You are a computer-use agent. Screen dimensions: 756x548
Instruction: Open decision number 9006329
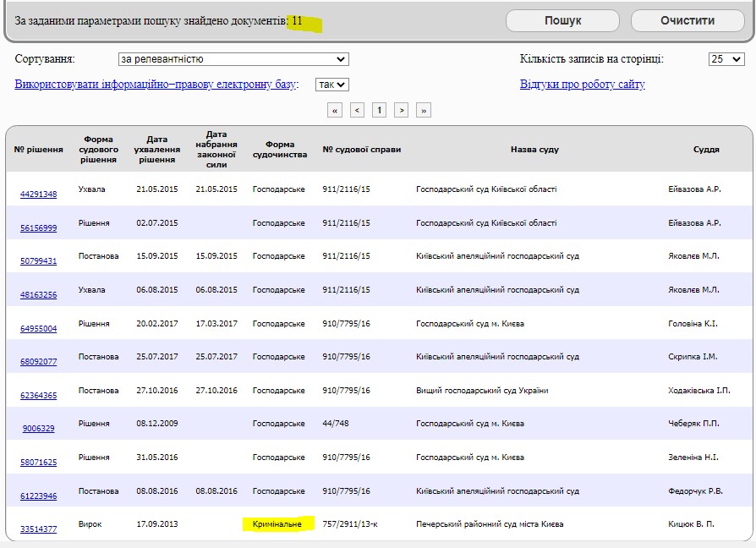click(39, 428)
